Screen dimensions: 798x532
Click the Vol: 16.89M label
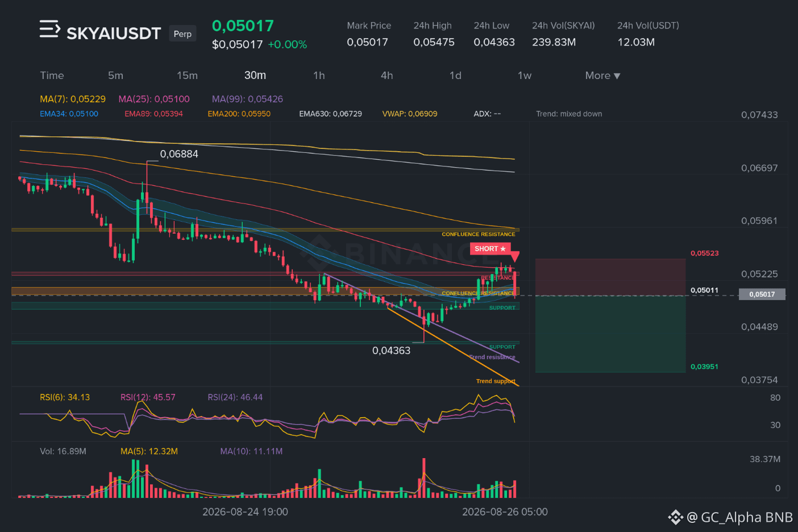point(63,451)
